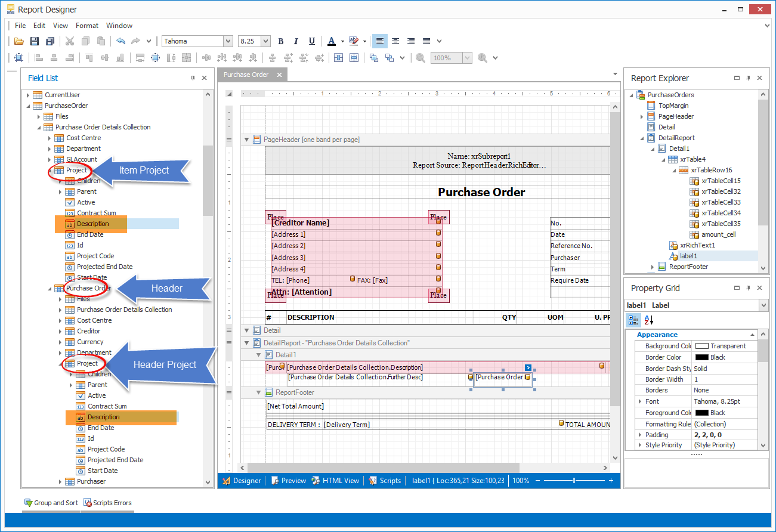The height and width of the screenshot is (532, 776).
Task: Open the font size dropdown
Action: (265, 41)
